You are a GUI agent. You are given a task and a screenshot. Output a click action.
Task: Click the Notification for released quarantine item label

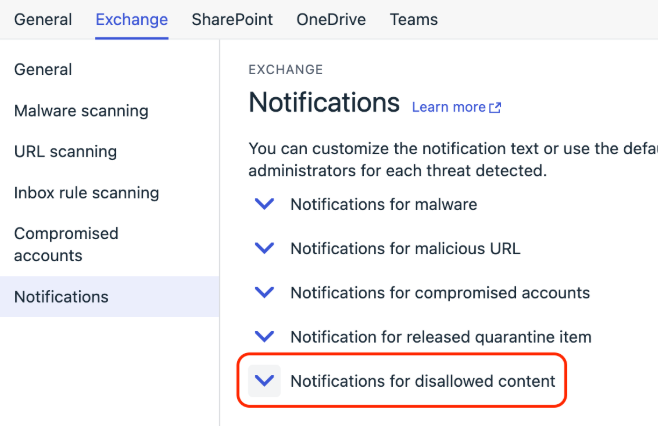(x=441, y=337)
